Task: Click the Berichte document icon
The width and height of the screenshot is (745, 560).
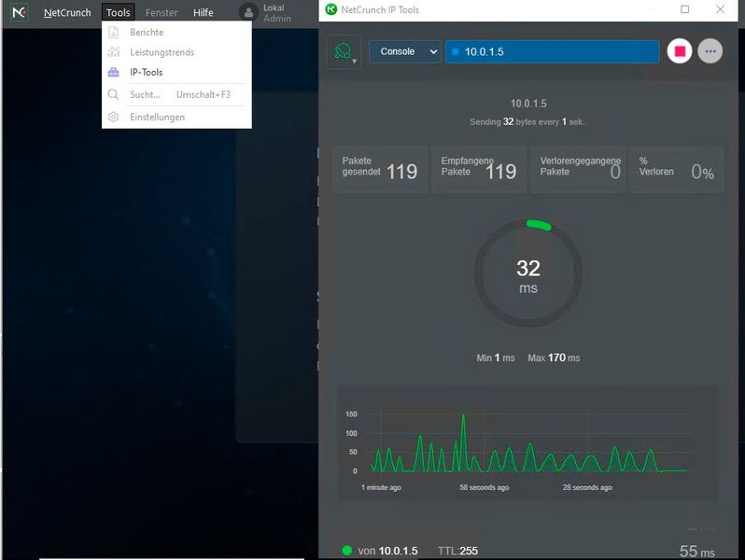Action: click(x=114, y=33)
